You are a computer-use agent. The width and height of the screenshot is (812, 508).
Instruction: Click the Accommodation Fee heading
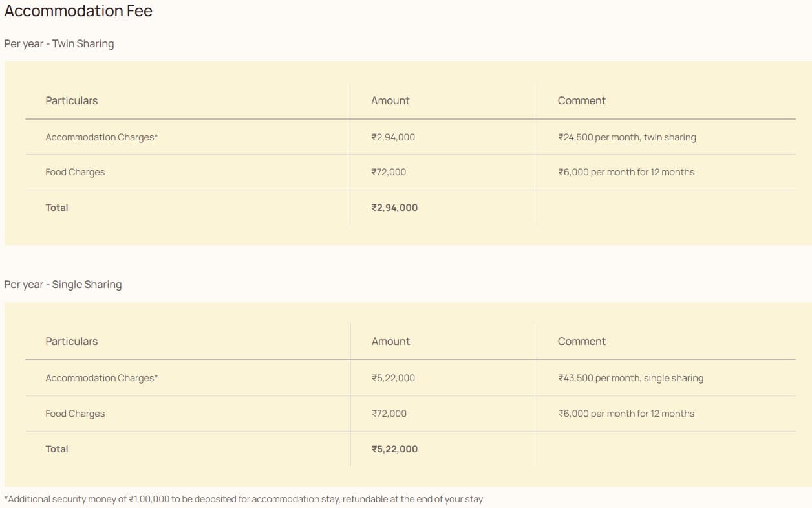tap(78, 11)
